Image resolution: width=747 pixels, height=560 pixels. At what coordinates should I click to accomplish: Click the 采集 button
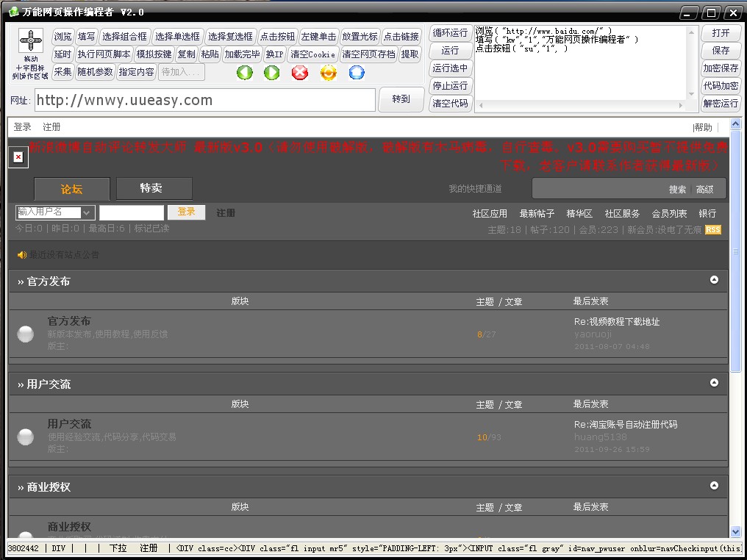[x=62, y=72]
